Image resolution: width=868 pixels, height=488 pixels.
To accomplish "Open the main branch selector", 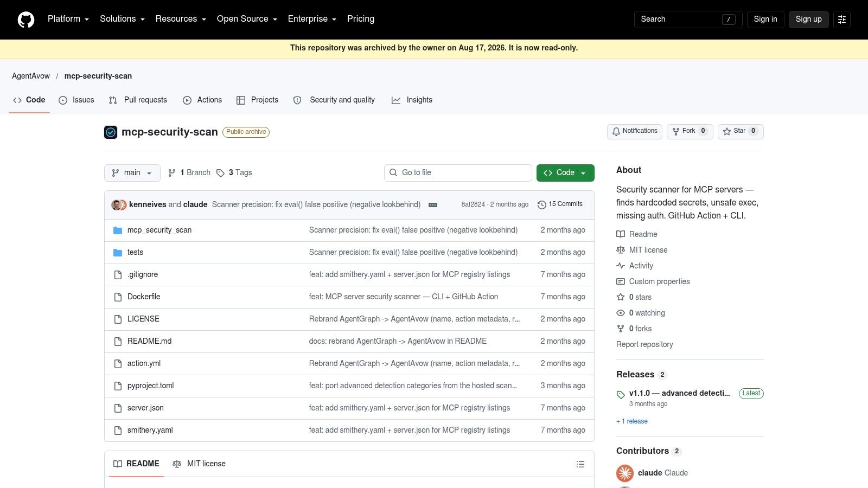I will point(132,173).
